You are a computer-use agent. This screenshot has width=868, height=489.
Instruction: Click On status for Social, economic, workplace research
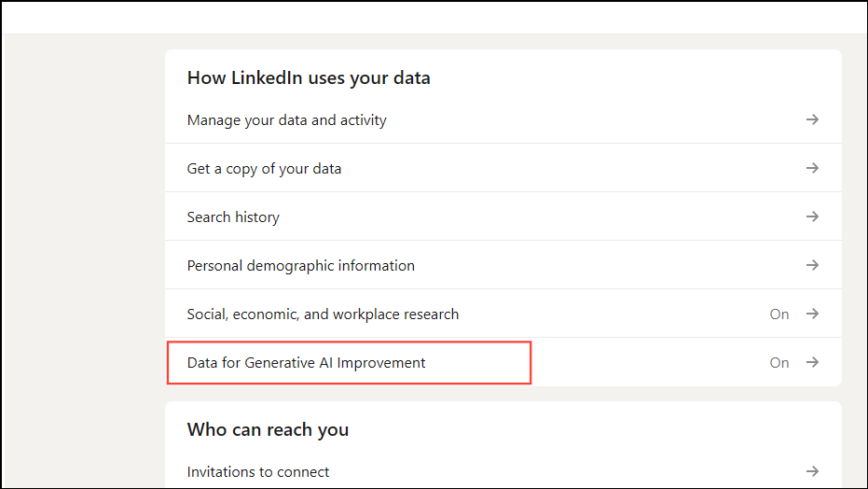pos(779,314)
